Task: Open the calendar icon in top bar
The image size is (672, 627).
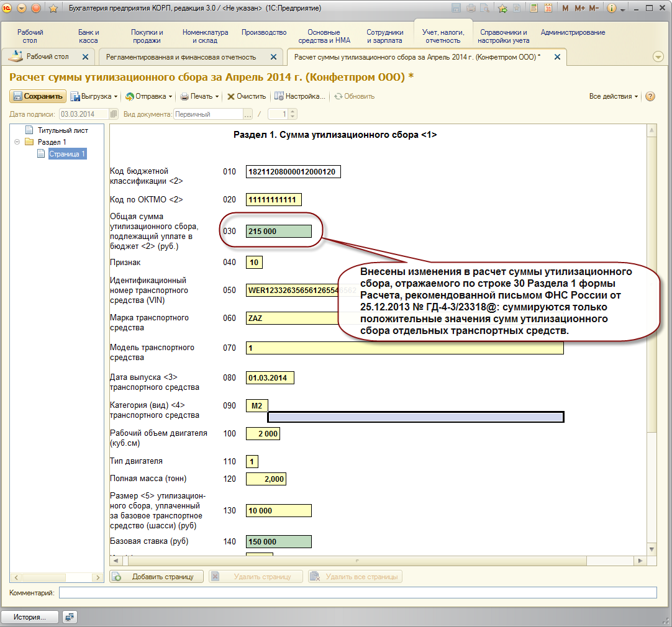Action: (x=548, y=8)
